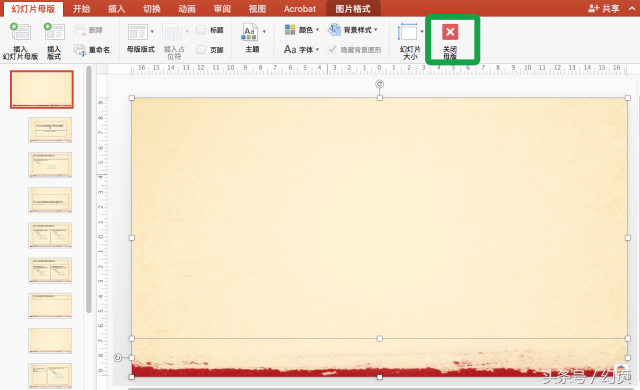This screenshot has width=640, height=390.
Task: Expand Slide Size dropdown arrow
Action: tap(422, 31)
